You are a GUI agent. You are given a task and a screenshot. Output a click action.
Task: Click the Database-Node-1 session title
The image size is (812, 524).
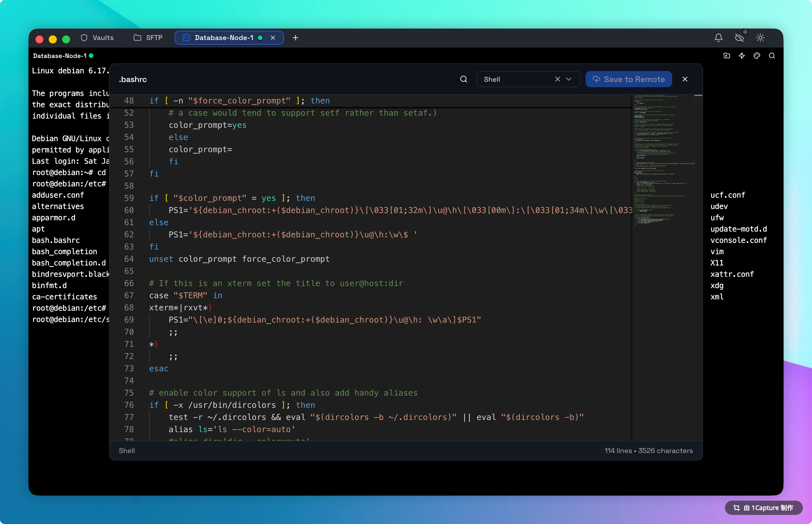point(59,56)
